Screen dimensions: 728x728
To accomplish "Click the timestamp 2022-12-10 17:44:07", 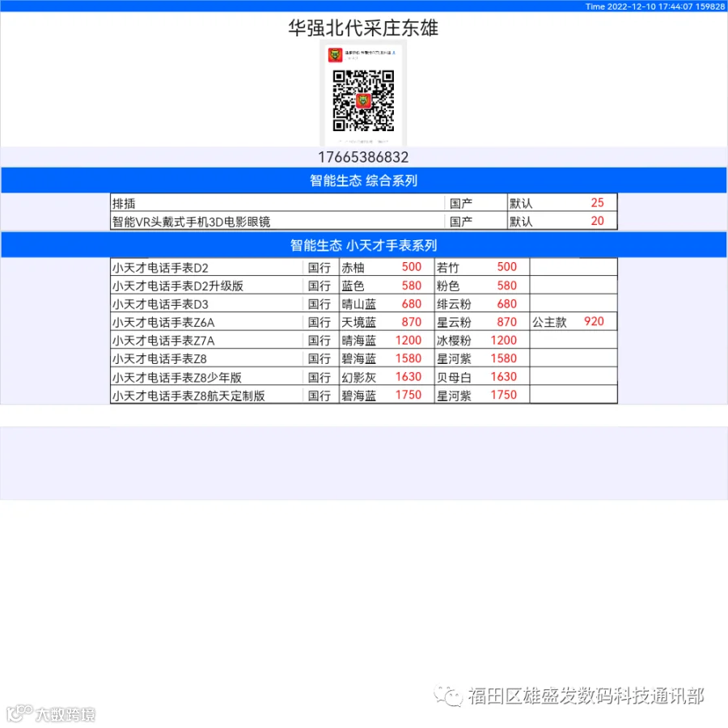I will coord(650,6).
